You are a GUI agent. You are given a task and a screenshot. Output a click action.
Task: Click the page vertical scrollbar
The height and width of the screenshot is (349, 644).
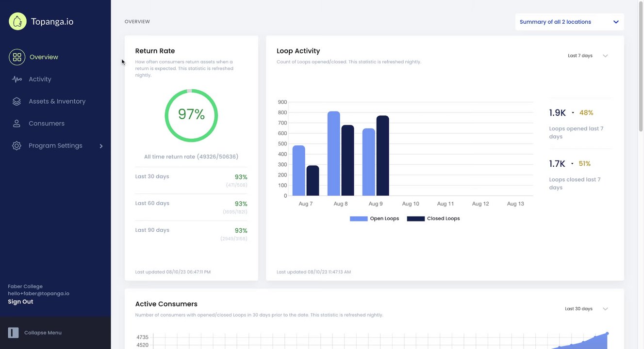641,68
